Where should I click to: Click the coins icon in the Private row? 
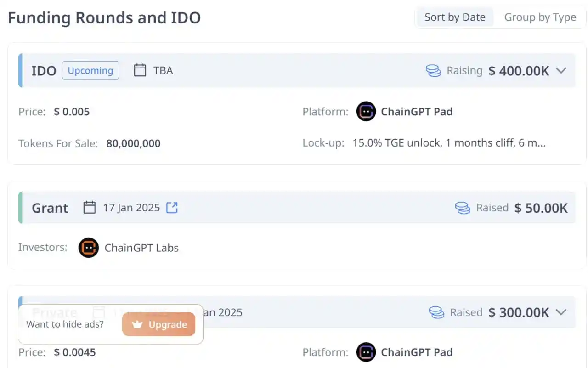click(x=436, y=312)
